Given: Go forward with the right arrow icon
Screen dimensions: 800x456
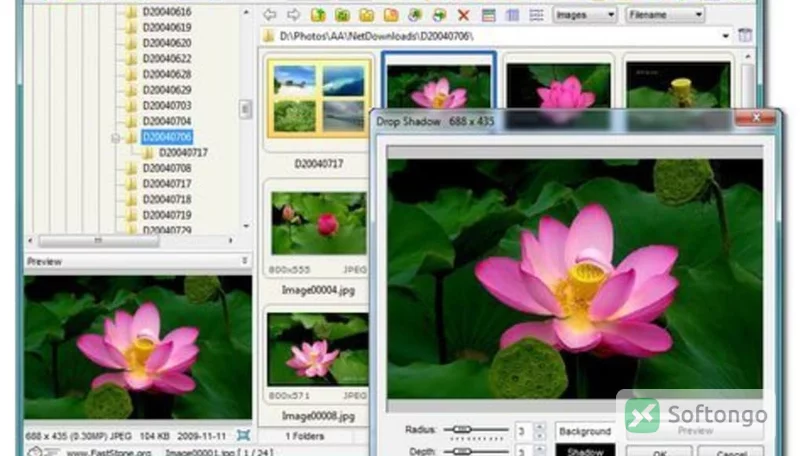Looking at the screenshot, I should (x=293, y=15).
